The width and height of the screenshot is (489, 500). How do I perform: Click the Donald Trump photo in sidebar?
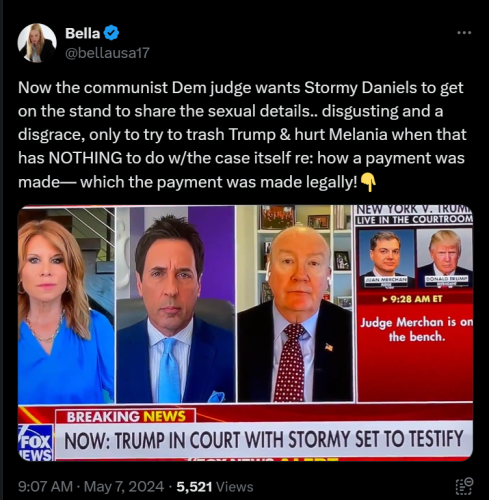[445, 259]
